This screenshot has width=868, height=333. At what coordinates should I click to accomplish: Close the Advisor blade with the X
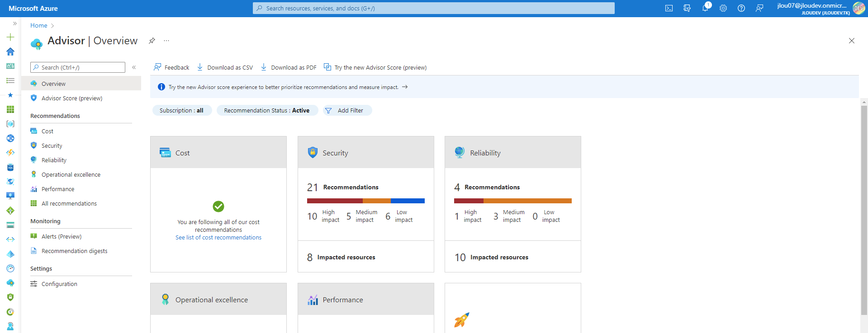(852, 41)
